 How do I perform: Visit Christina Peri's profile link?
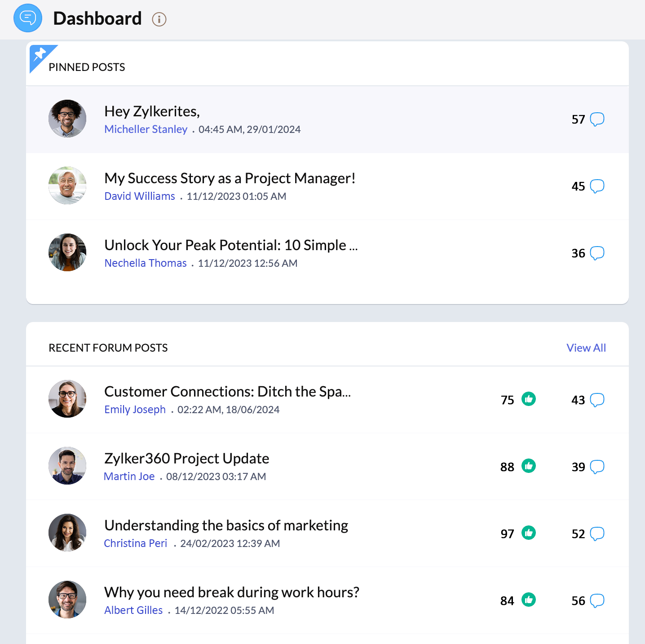[135, 543]
